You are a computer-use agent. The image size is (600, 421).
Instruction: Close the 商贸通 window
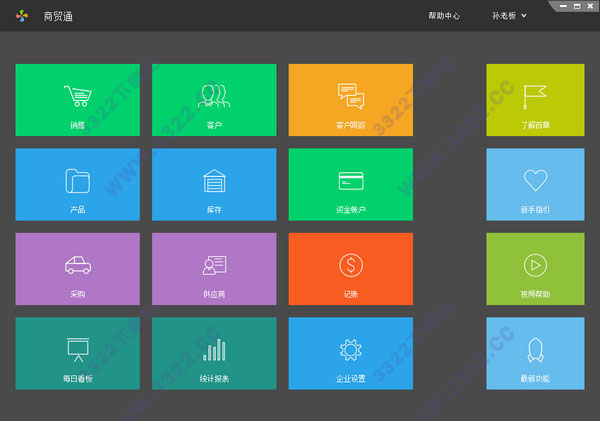(x=590, y=6)
